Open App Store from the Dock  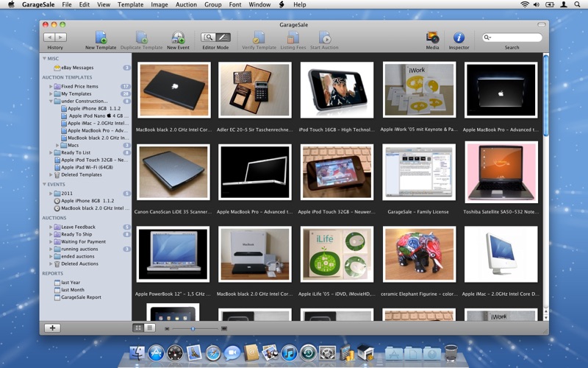[156, 353]
